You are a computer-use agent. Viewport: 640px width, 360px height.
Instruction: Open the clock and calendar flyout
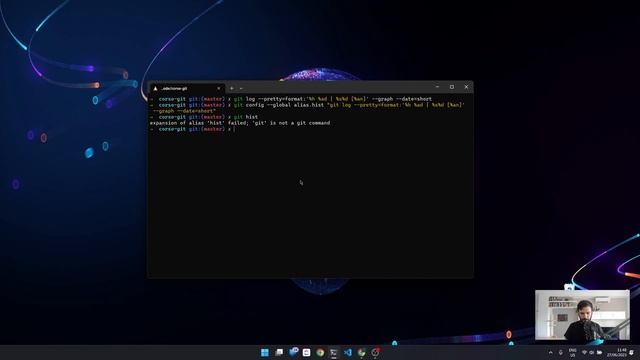[x=616, y=353]
